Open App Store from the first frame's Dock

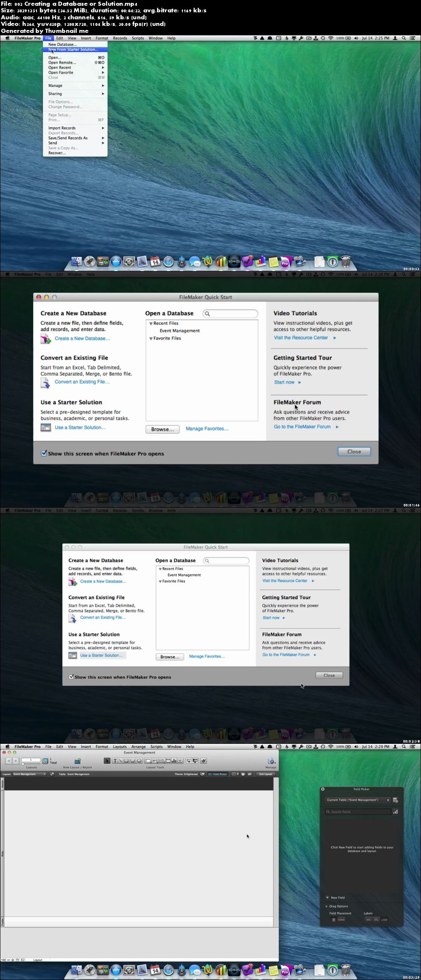pyautogui.click(x=116, y=262)
